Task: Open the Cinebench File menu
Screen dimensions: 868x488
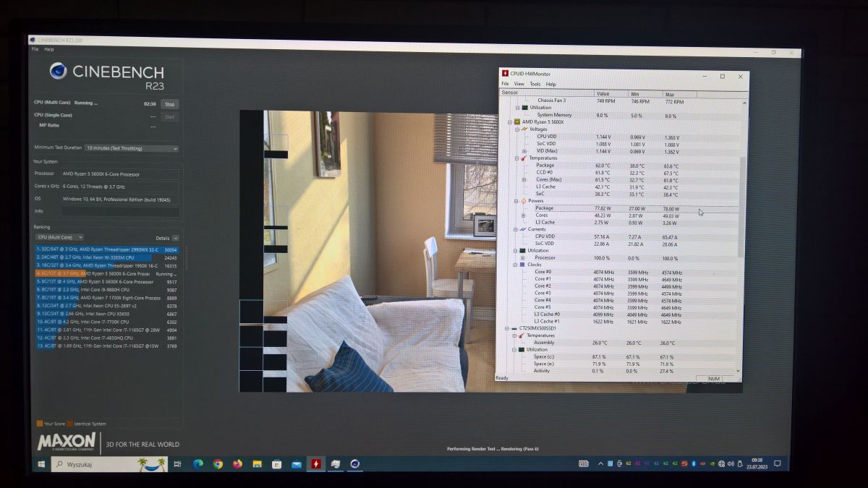Action: [35, 50]
